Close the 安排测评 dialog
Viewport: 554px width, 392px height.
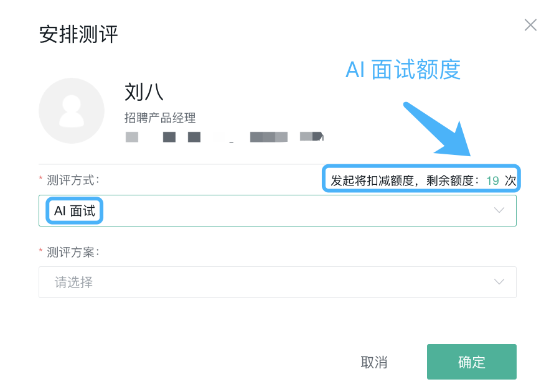click(x=530, y=25)
